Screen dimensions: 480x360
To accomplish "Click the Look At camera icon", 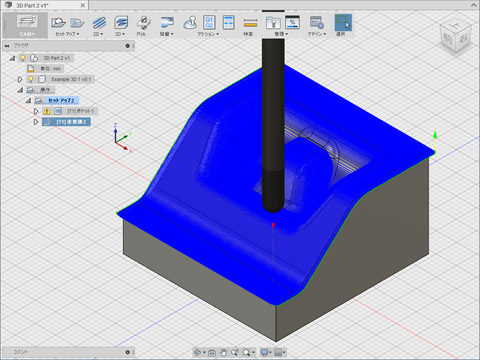I will (211, 352).
